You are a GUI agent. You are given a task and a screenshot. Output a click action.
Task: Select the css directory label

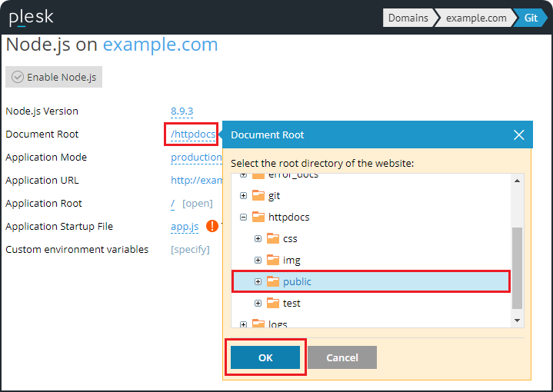(290, 239)
